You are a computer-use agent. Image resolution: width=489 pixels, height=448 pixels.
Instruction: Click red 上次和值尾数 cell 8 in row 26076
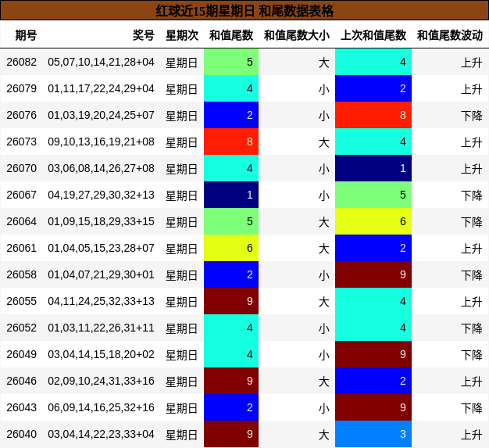[373, 115]
